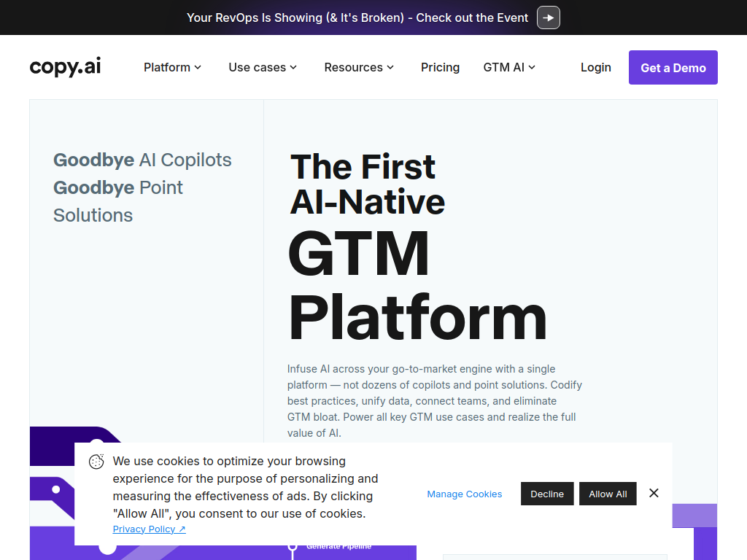Open the Privacy Policy external link
This screenshot has width=747, height=560.
click(x=149, y=529)
